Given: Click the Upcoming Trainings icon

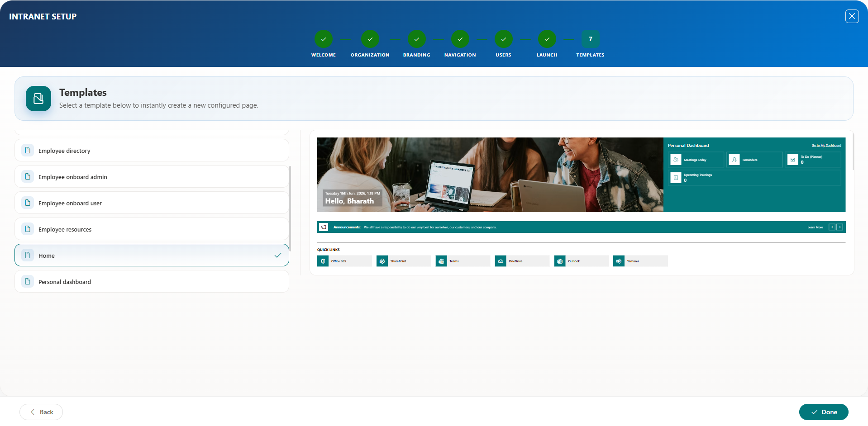Looking at the screenshot, I should tap(676, 178).
